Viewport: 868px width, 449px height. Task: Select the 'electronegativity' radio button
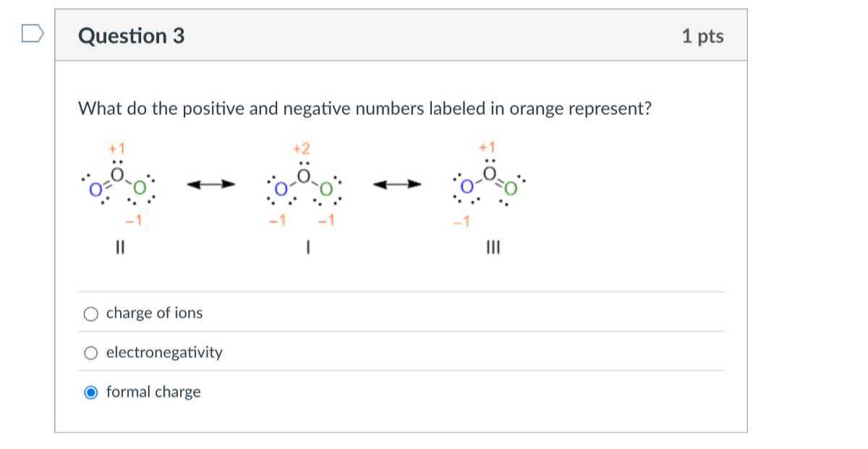click(90, 353)
